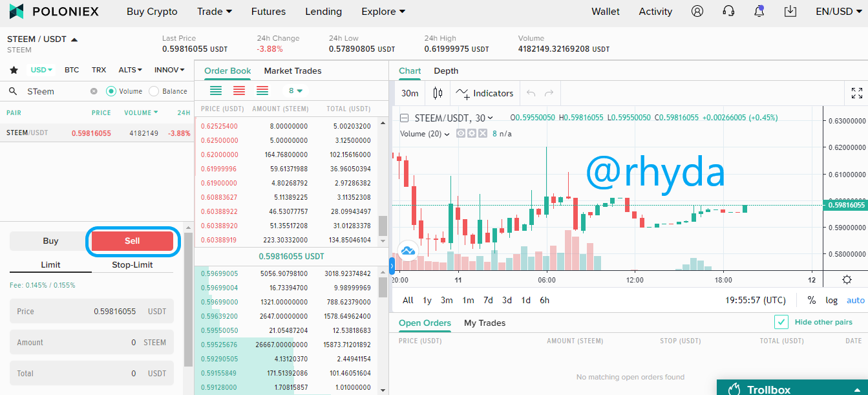The height and width of the screenshot is (395, 868).
Task: Open the USD market dropdown
Action: click(x=42, y=70)
